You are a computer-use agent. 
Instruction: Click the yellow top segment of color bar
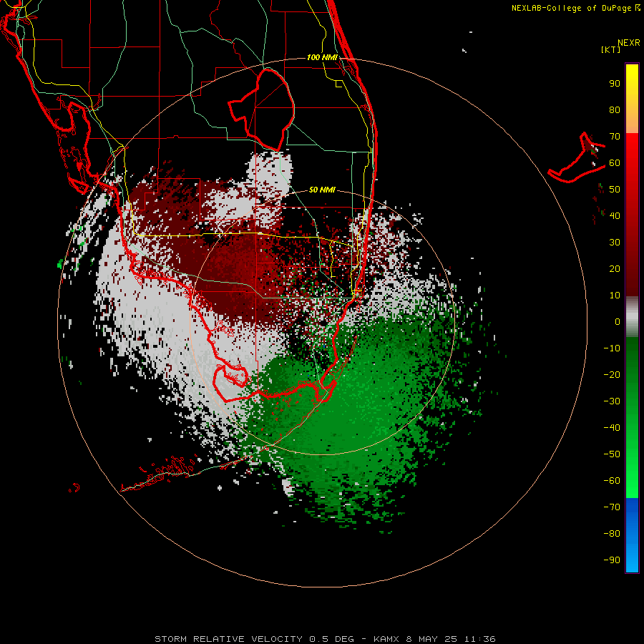632,99
